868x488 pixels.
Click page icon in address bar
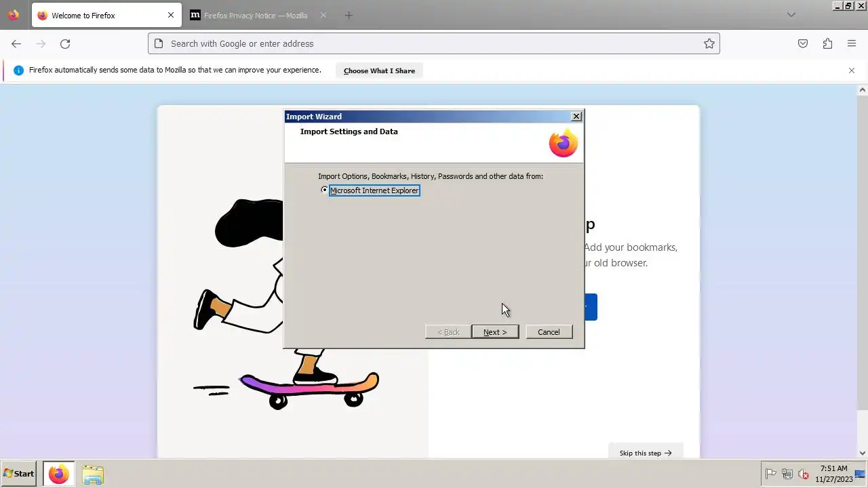point(159,43)
